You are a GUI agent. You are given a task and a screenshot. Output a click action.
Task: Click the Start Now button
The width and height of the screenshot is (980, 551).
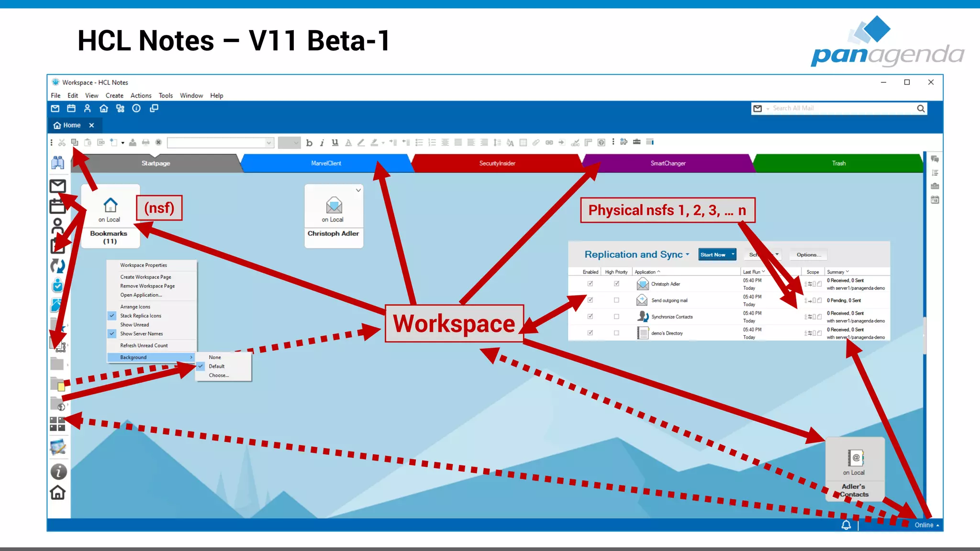[x=713, y=255]
